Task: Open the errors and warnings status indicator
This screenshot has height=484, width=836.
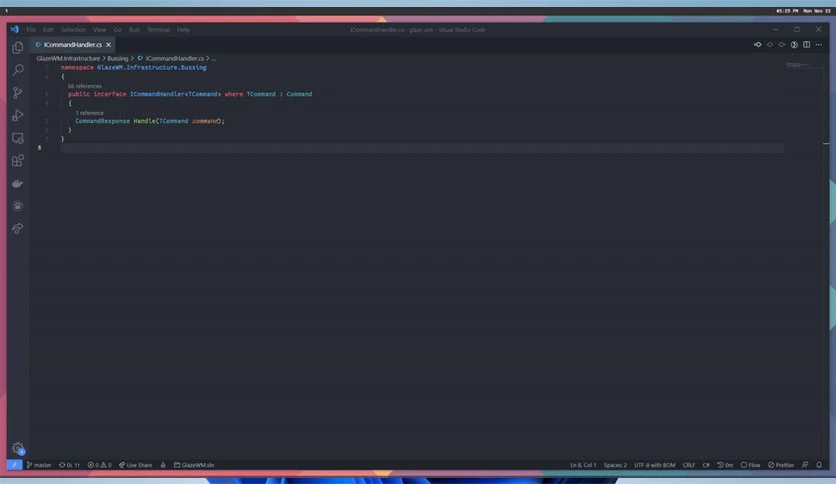Action: click(100, 465)
